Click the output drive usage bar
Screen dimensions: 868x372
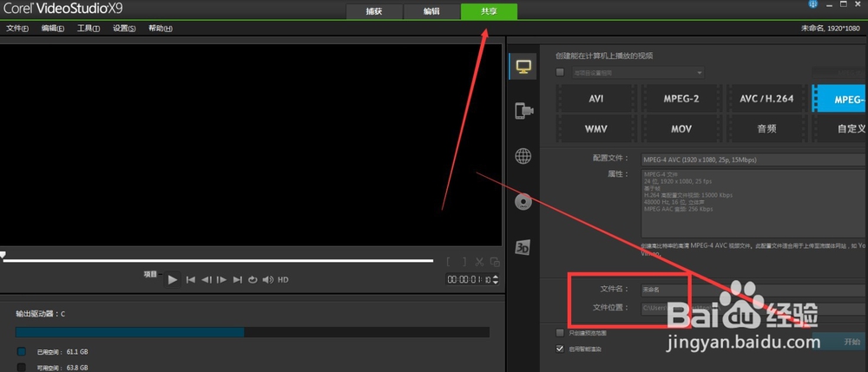pos(253,332)
